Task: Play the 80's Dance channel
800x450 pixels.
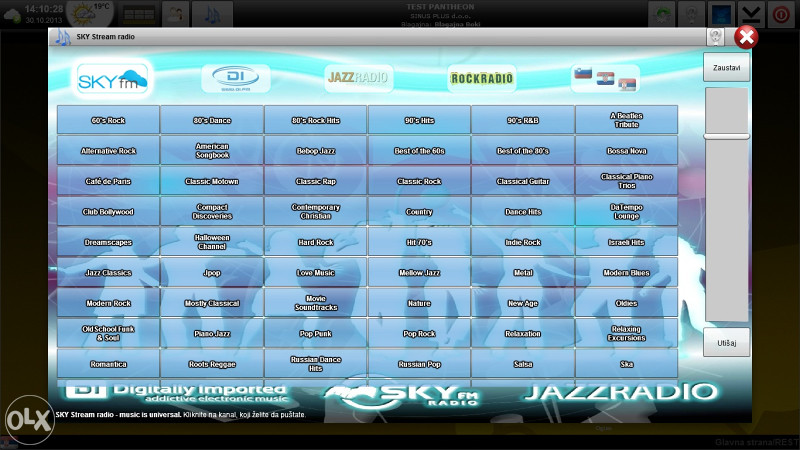Action: point(212,120)
